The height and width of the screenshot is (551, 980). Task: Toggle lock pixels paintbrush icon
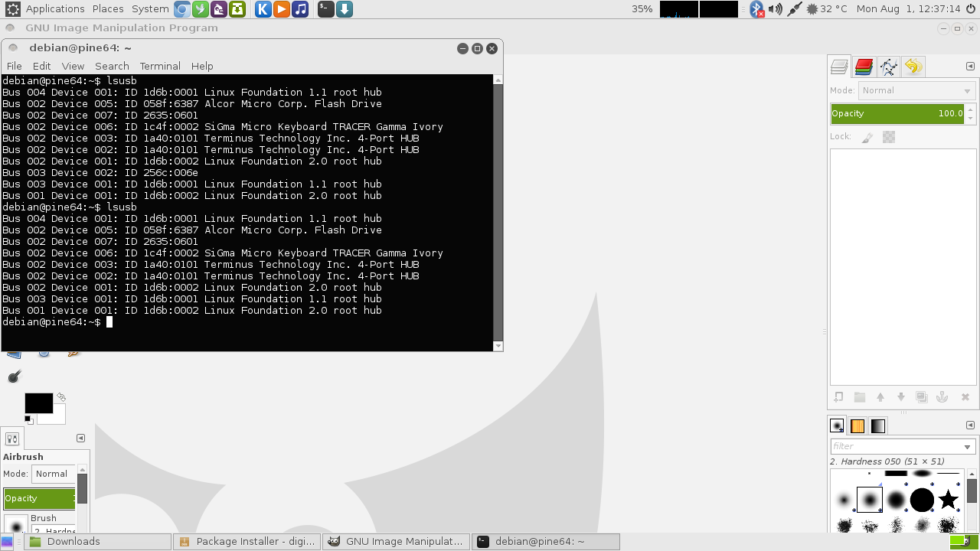click(867, 137)
